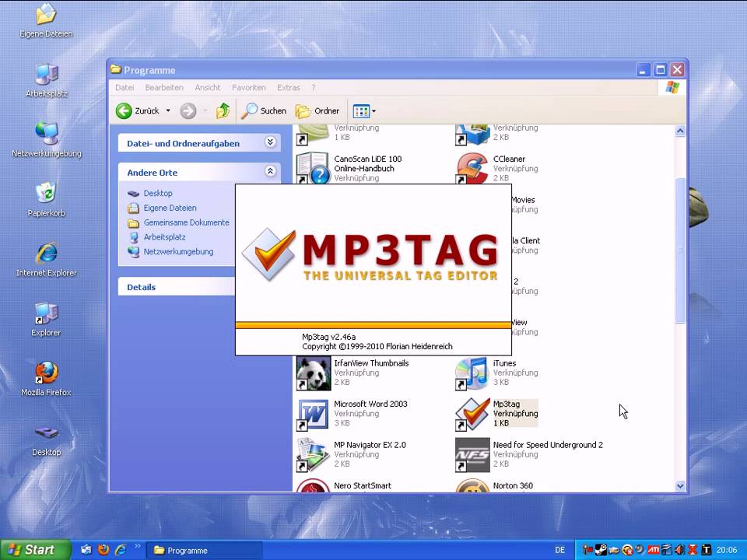This screenshot has height=560, width=747.
Task: Click scrollbar up arrow in file list
Action: [x=680, y=131]
